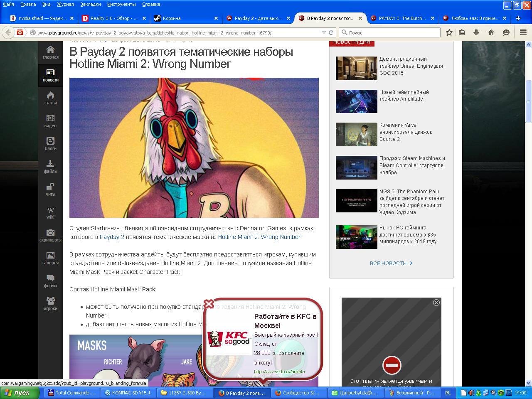
Task: Switch to the Payday 2 - дата вых tab
Action: click(x=258, y=18)
